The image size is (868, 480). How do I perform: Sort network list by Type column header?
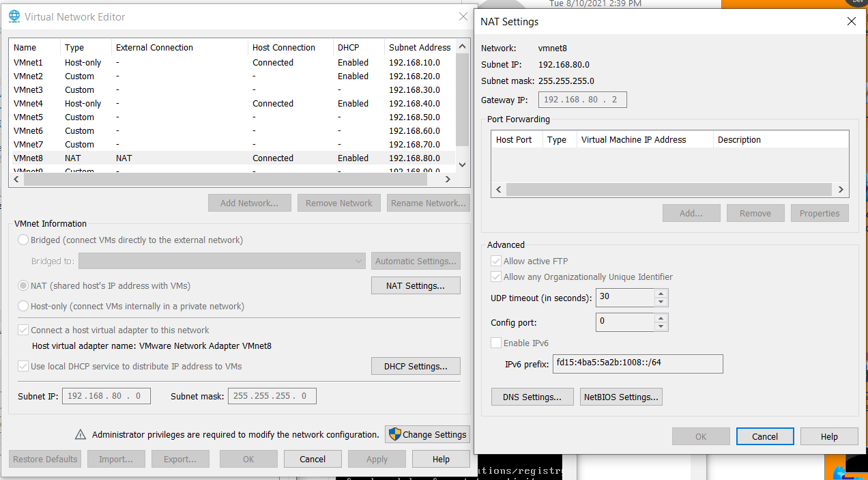point(86,47)
